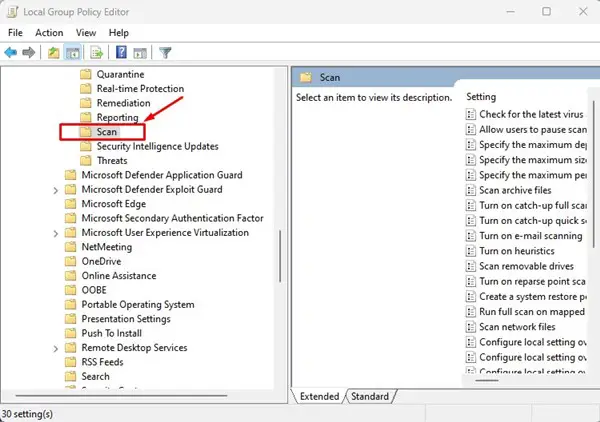Open the Action menu
This screenshot has width=600, height=422.
click(x=49, y=33)
